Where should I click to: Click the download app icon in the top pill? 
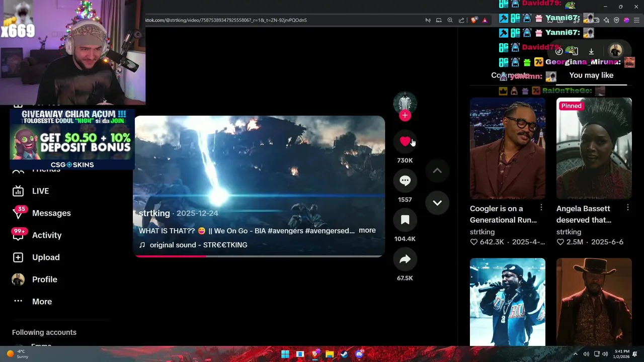click(x=591, y=51)
